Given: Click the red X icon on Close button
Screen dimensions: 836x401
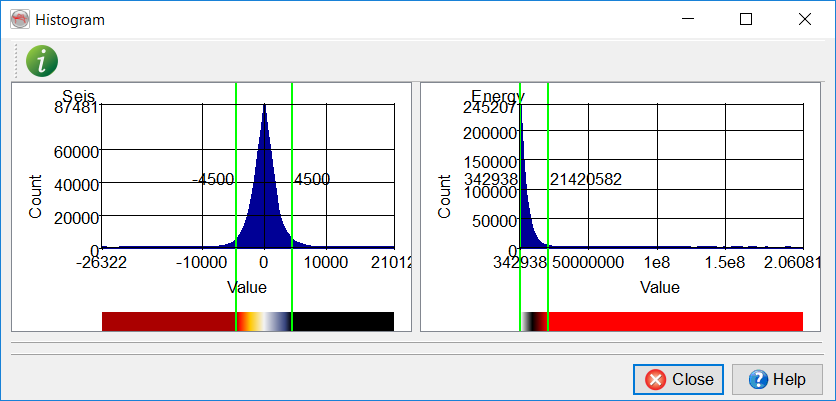Looking at the screenshot, I should coord(656,379).
